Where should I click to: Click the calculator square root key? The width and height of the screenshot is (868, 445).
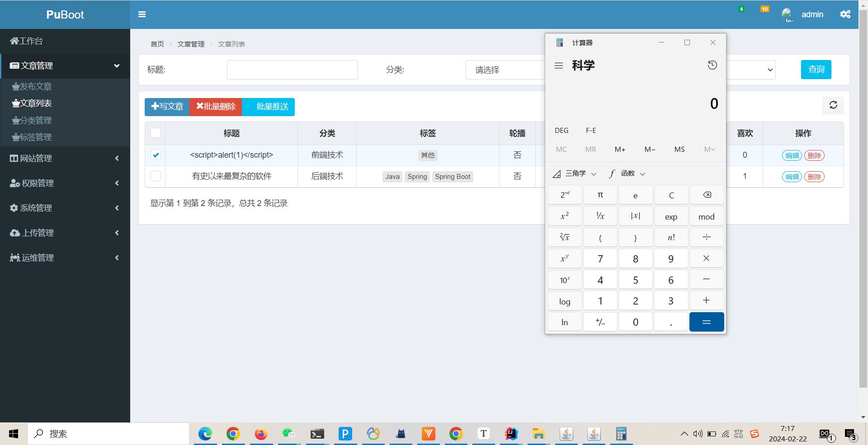[x=565, y=237]
